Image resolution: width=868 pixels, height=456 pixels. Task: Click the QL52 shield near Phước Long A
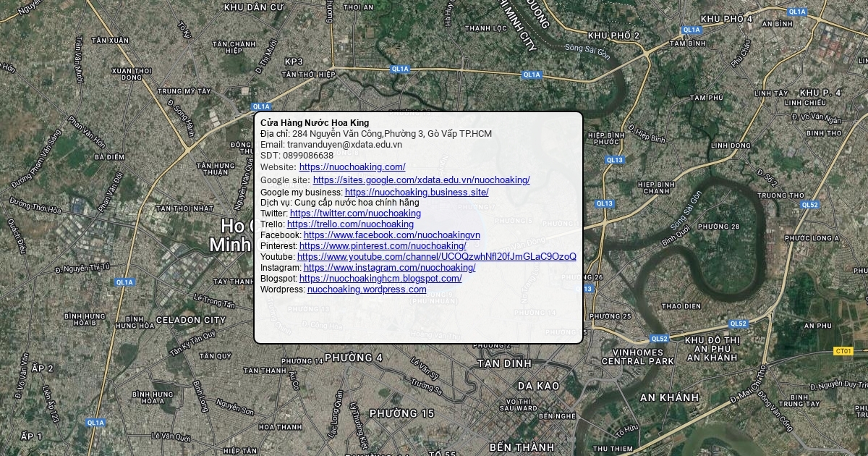tap(810, 205)
